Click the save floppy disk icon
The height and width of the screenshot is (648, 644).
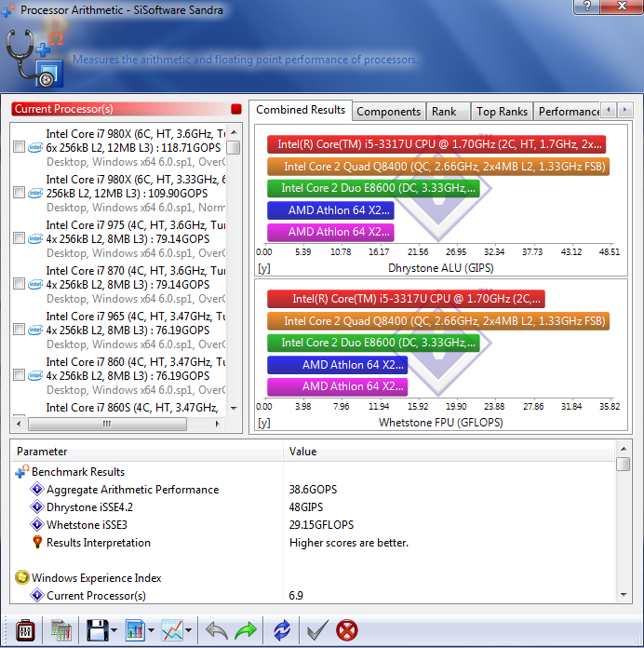point(98,630)
